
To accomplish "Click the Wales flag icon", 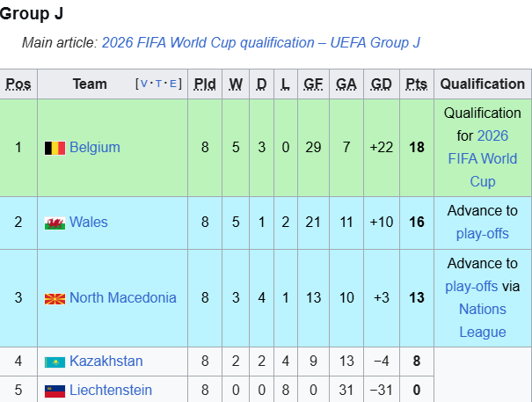I will pos(55,223).
